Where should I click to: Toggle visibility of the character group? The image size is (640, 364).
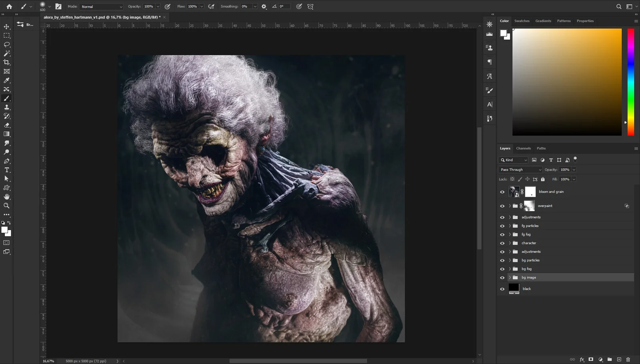coord(502,243)
